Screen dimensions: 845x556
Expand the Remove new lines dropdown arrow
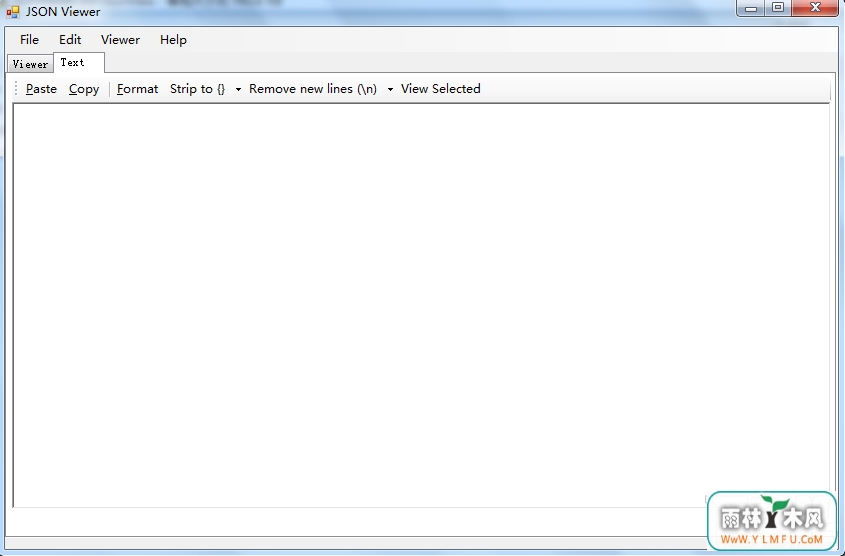[390, 89]
